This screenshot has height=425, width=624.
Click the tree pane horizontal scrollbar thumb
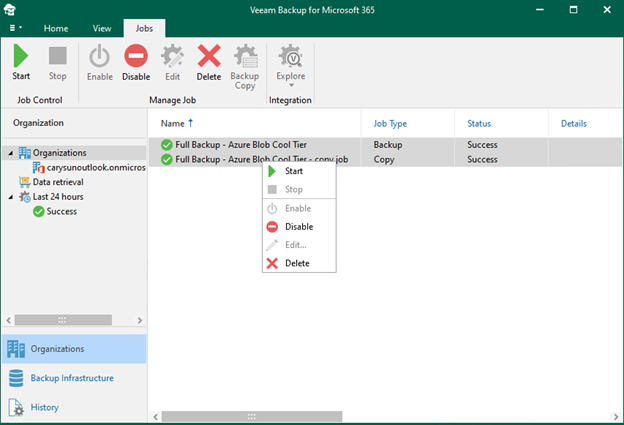(x=63, y=320)
